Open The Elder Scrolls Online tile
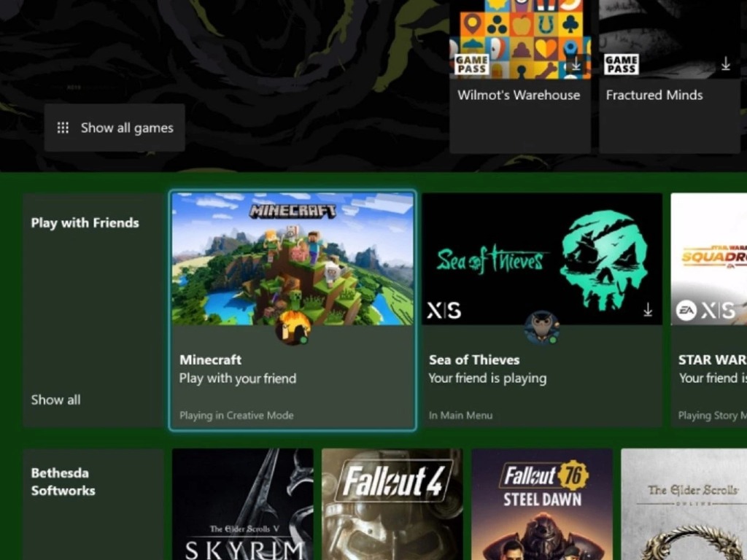Image resolution: width=747 pixels, height=560 pixels. coord(684,504)
